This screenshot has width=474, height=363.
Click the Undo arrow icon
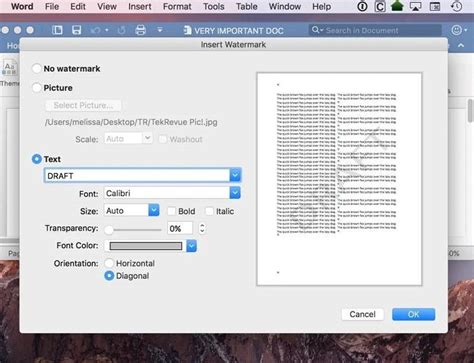point(96,30)
